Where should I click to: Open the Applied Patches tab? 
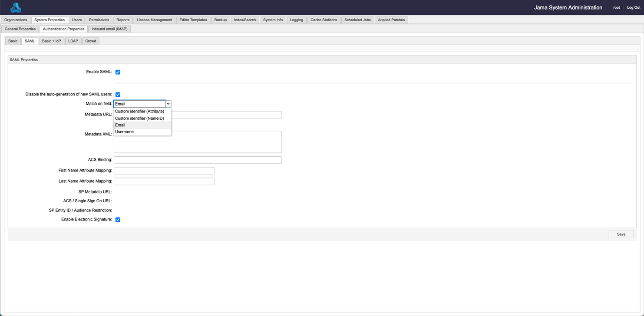point(391,20)
